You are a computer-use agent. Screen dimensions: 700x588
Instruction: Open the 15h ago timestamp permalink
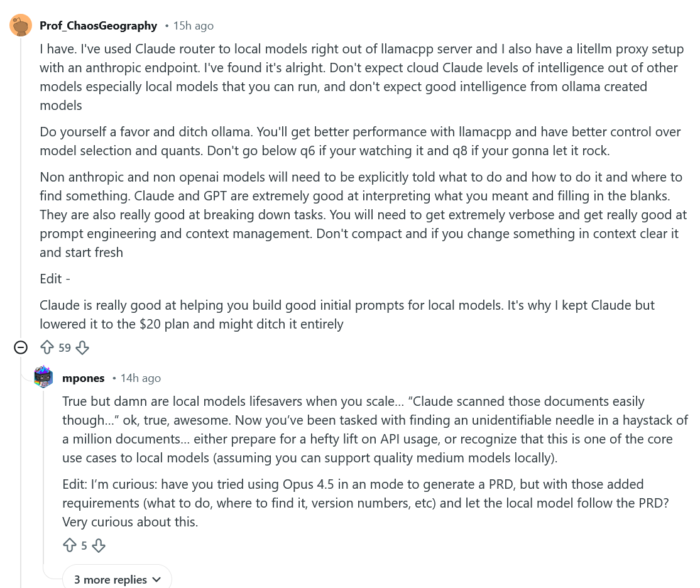(193, 25)
